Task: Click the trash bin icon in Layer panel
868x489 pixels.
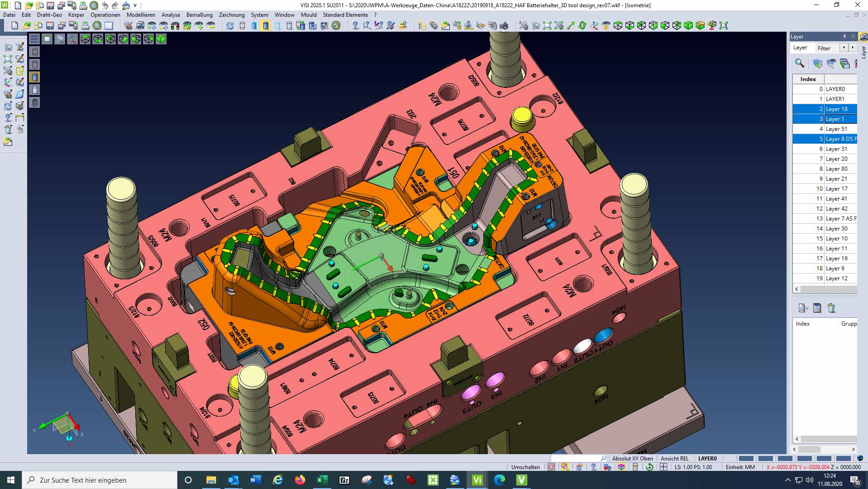Action: point(831,308)
